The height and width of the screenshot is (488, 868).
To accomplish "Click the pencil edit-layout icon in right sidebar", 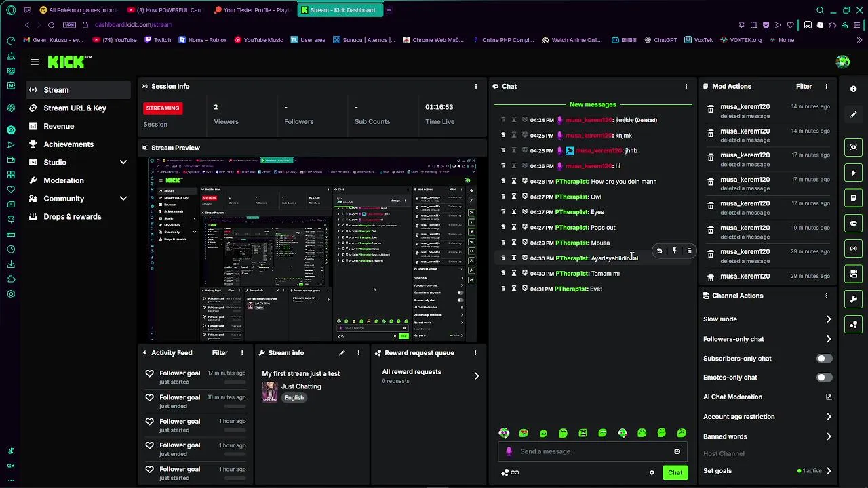I will coord(853,115).
